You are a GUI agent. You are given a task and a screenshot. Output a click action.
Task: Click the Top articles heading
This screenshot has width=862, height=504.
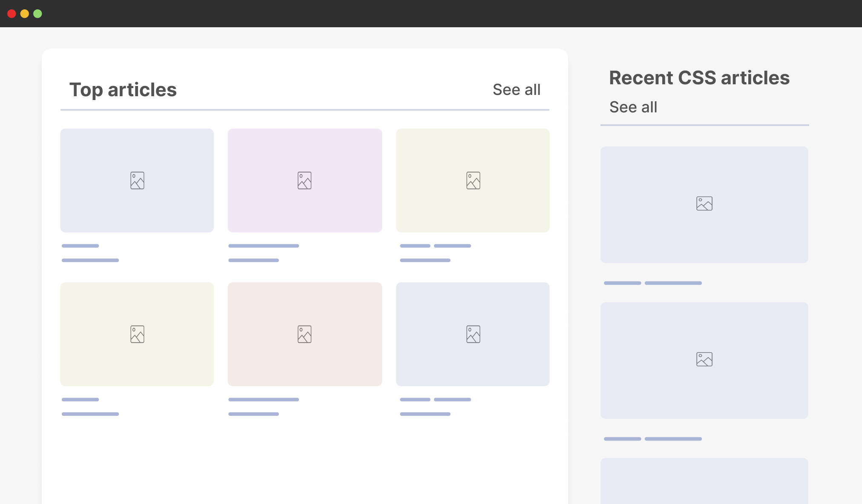click(123, 90)
